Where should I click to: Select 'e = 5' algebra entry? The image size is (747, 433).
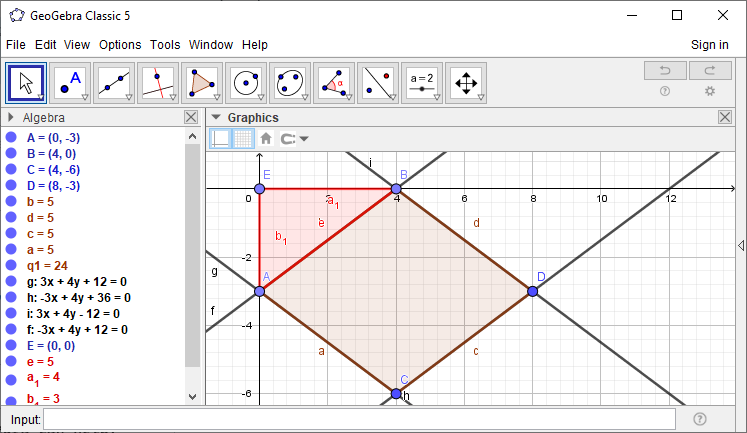[40, 362]
